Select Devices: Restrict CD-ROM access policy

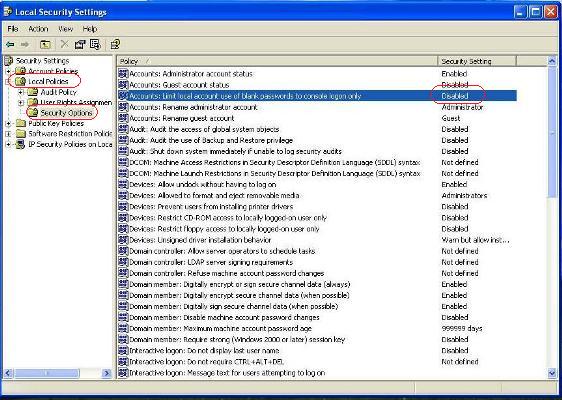tap(317, 218)
